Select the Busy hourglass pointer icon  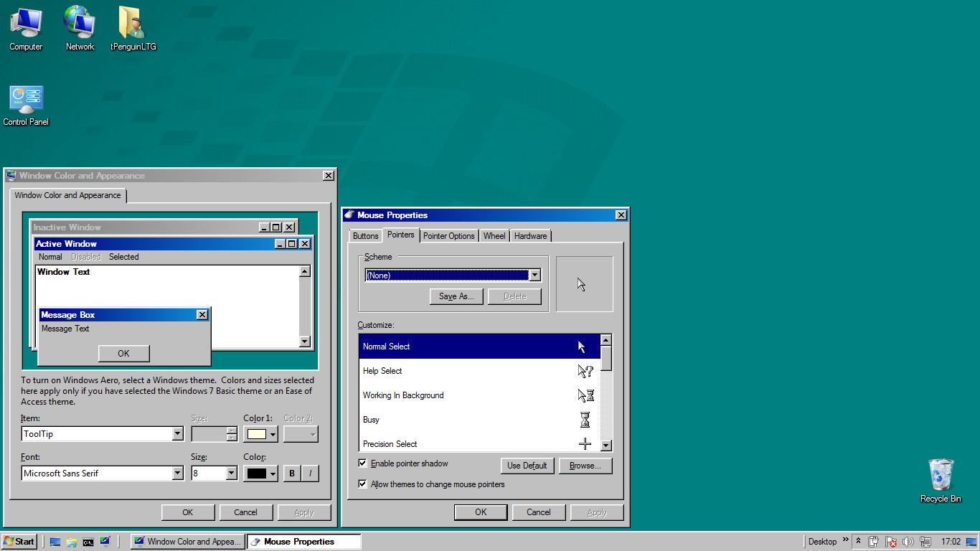pos(585,420)
